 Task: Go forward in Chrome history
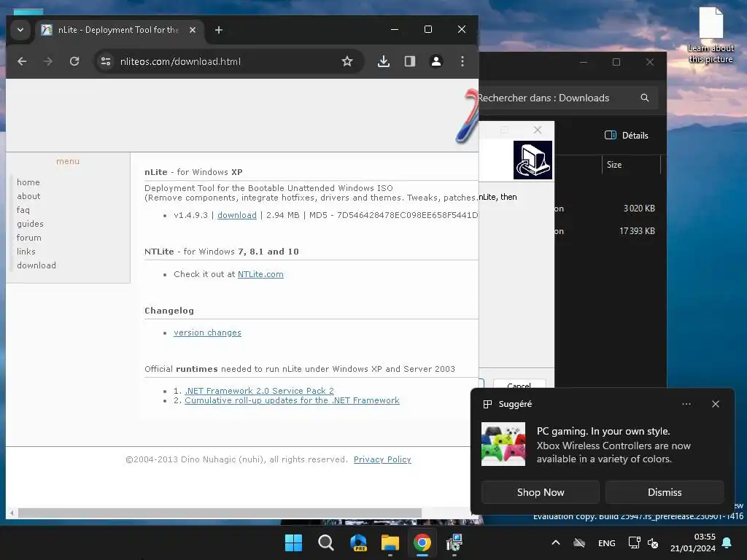pyautogui.click(x=48, y=61)
